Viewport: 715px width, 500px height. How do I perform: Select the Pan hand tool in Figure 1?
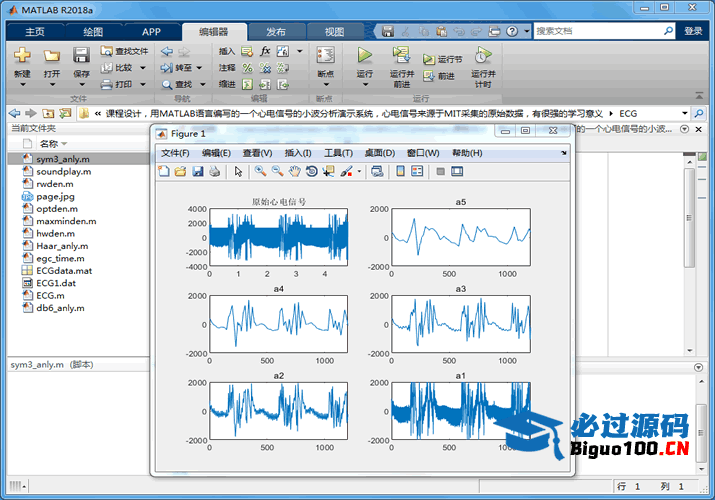295,171
